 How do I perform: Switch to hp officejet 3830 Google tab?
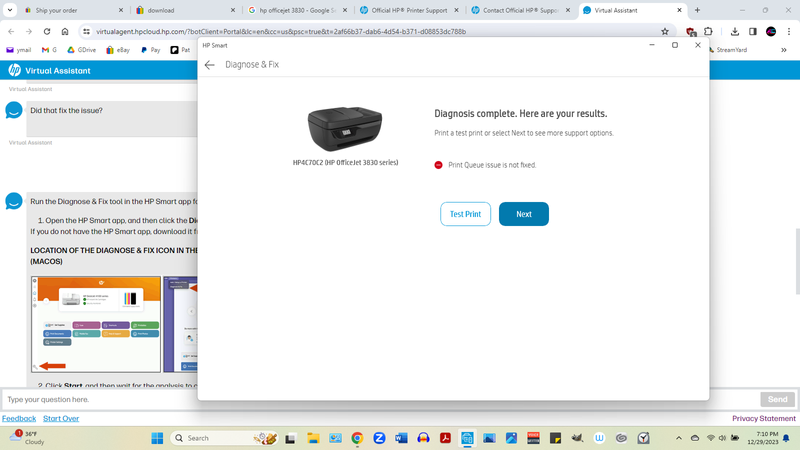point(298,10)
